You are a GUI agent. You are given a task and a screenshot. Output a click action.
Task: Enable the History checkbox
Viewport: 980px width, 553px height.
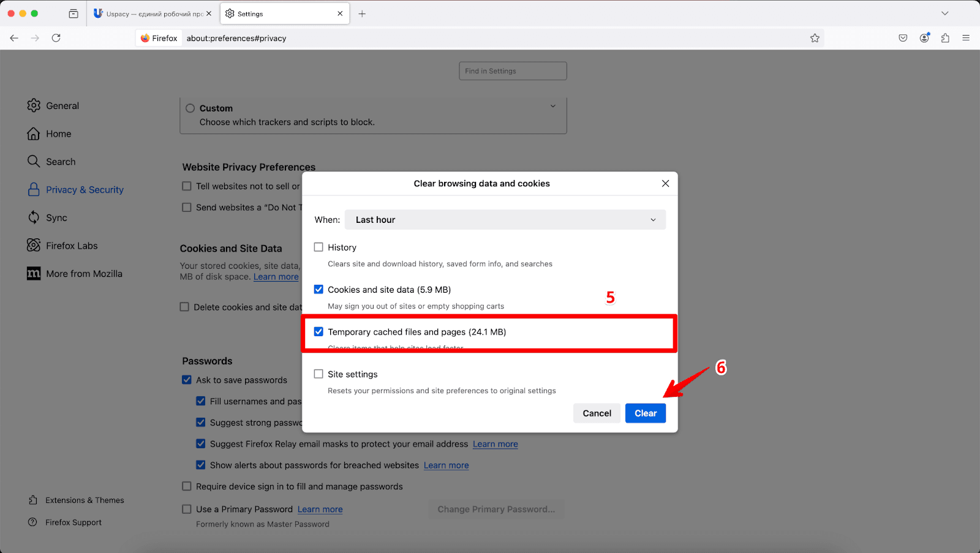(x=318, y=247)
